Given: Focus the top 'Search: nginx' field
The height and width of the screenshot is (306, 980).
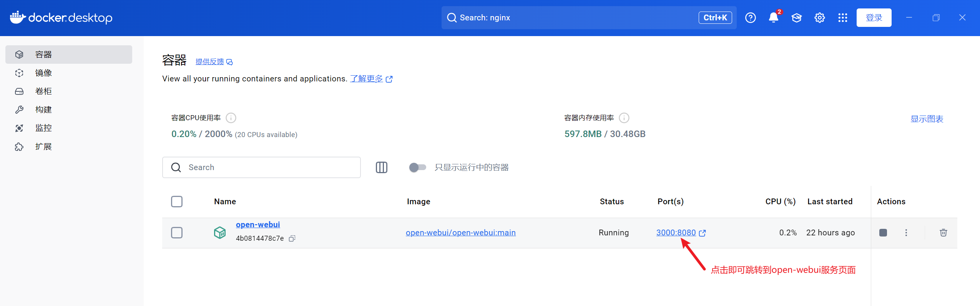Looking at the screenshot, I should [x=589, y=18].
